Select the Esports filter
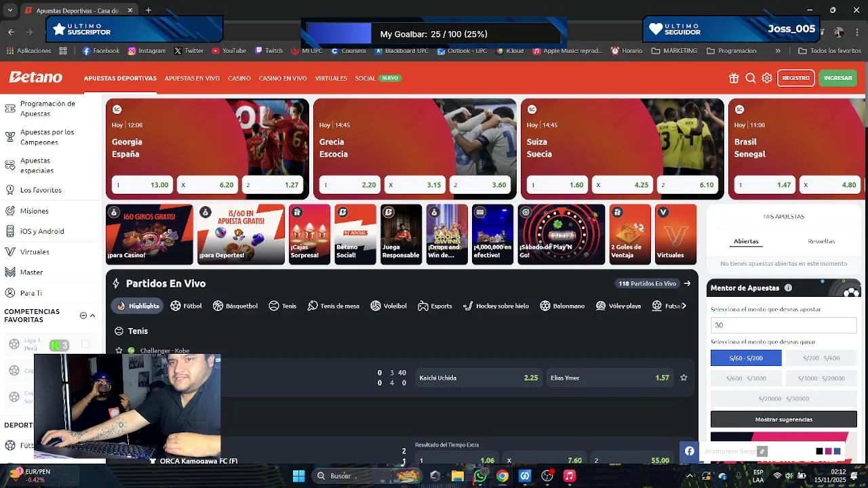 (x=435, y=306)
